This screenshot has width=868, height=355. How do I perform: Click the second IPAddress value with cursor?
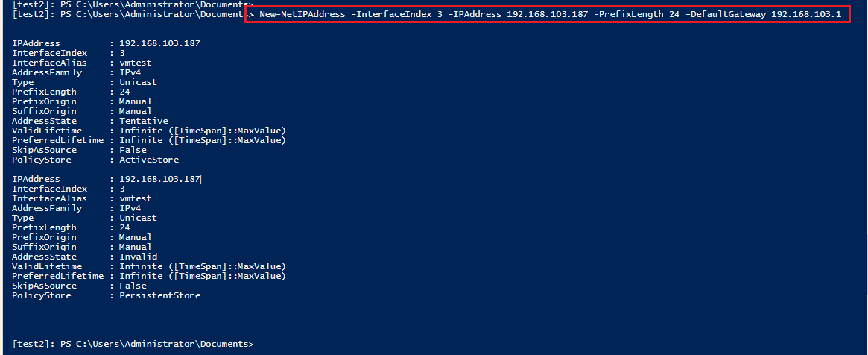point(160,179)
